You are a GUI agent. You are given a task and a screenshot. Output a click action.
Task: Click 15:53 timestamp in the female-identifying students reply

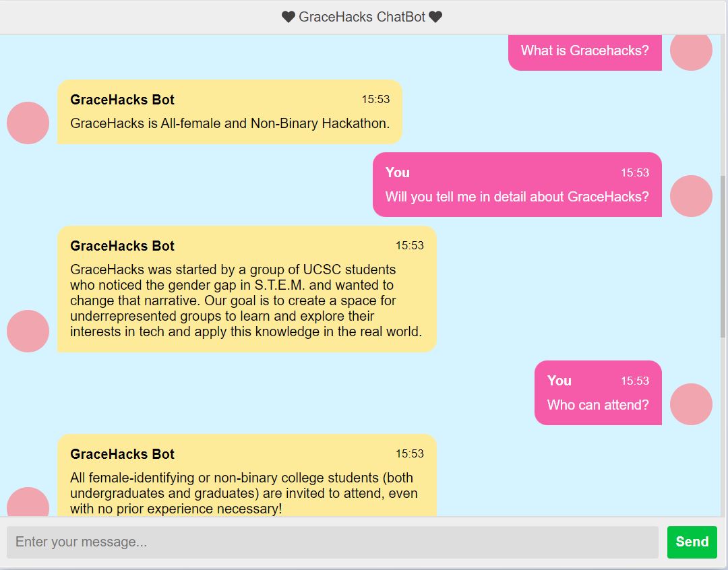410,453
